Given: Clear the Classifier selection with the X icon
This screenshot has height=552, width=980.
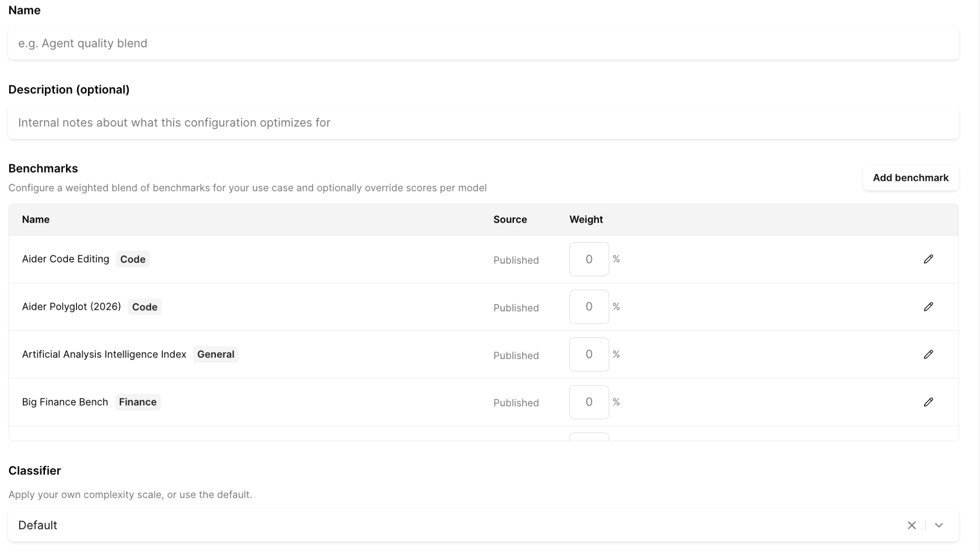Looking at the screenshot, I should [x=912, y=525].
